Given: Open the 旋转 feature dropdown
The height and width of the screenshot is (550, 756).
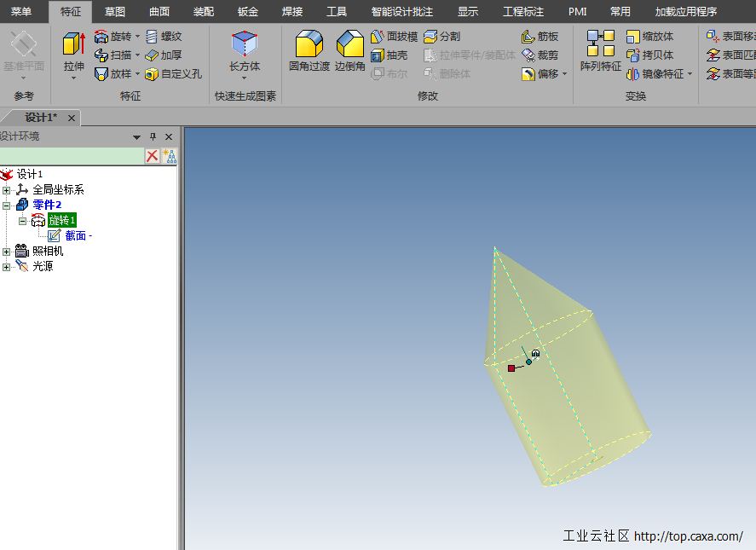Looking at the screenshot, I should click(x=137, y=37).
